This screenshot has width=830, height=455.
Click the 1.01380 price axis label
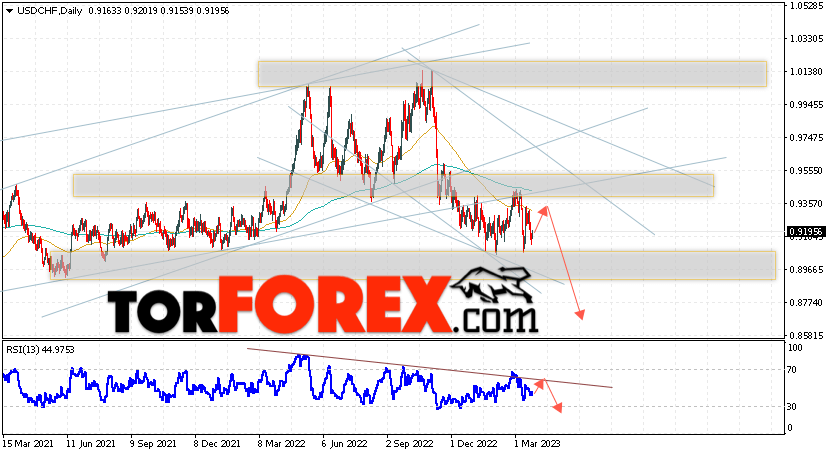[x=807, y=71]
